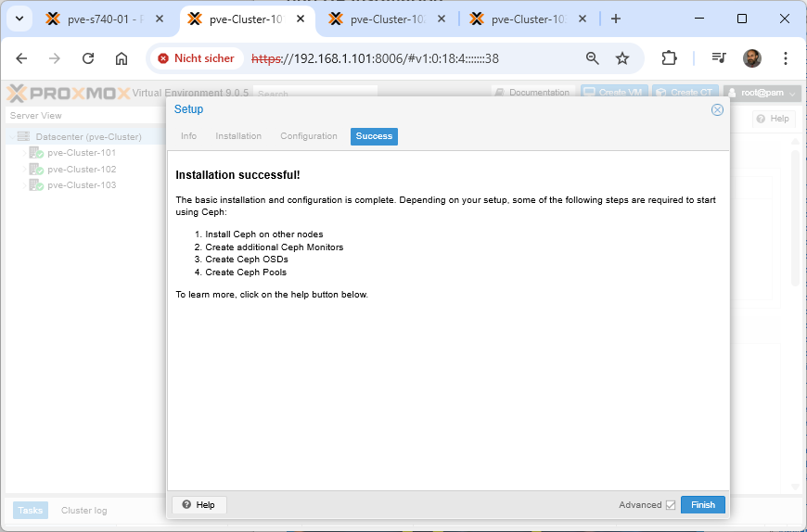Switch to the Info tab
This screenshot has width=807, height=532.
(x=188, y=136)
